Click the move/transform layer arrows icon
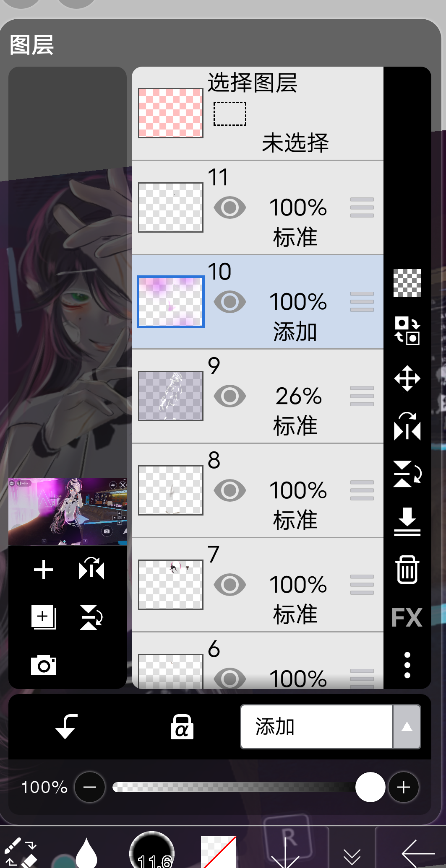Viewport: 446px width, 868px height. pos(407,378)
